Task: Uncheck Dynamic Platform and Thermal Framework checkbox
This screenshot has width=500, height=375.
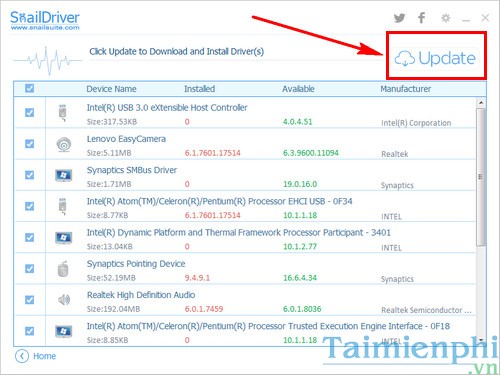Action: (x=29, y=237)
